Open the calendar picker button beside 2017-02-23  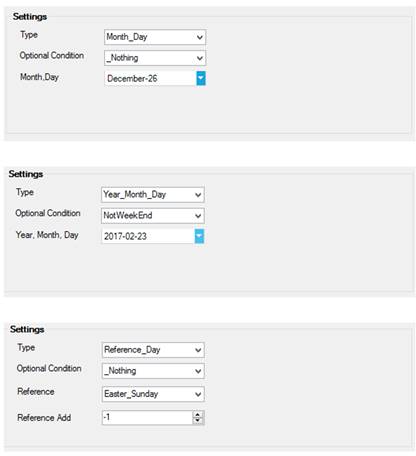199,236
